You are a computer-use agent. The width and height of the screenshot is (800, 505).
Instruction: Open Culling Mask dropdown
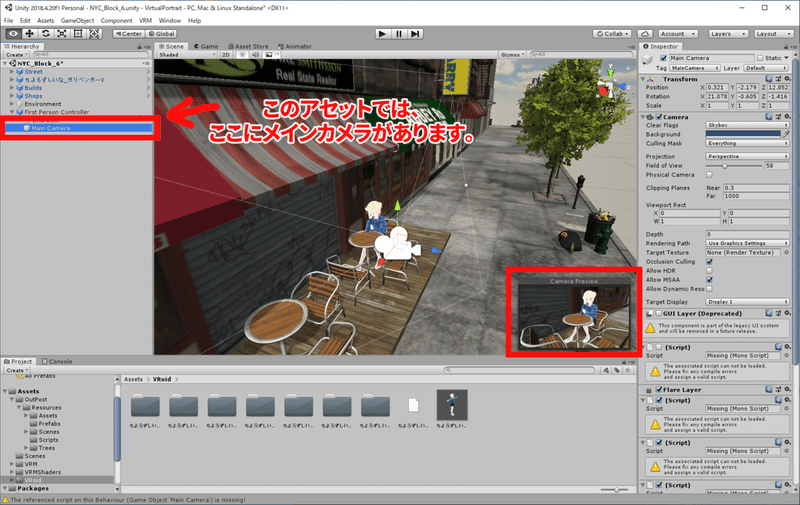tap(747, 143)
